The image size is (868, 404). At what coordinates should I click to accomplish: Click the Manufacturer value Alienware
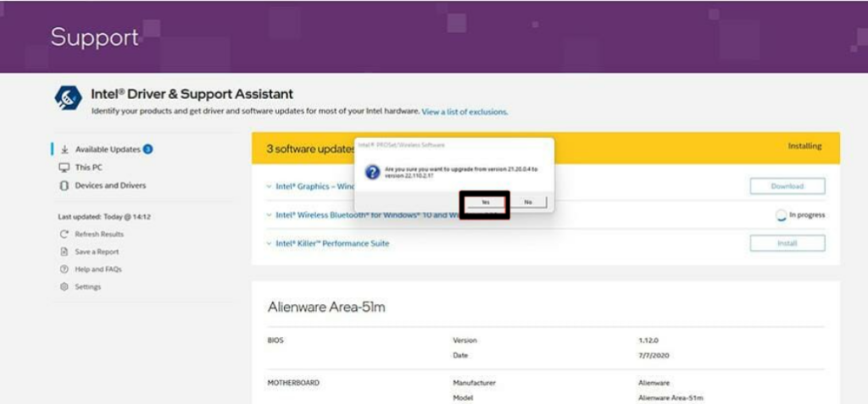pyautogui.click(x=654, y=383)
